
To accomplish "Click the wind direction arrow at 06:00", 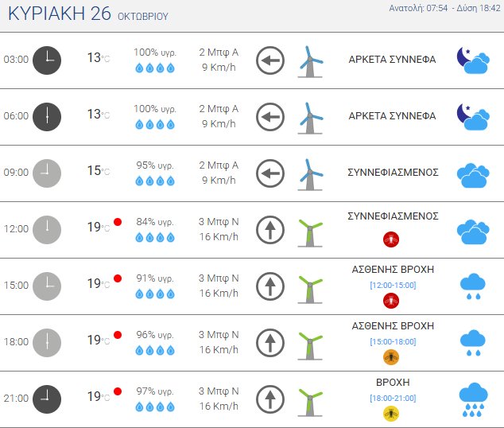I will pos(270,116).
